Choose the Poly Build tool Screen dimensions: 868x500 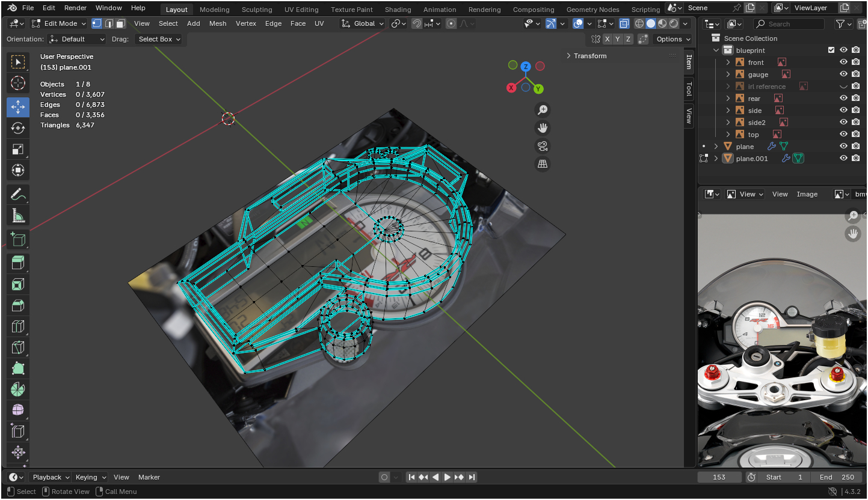(18, 368)
